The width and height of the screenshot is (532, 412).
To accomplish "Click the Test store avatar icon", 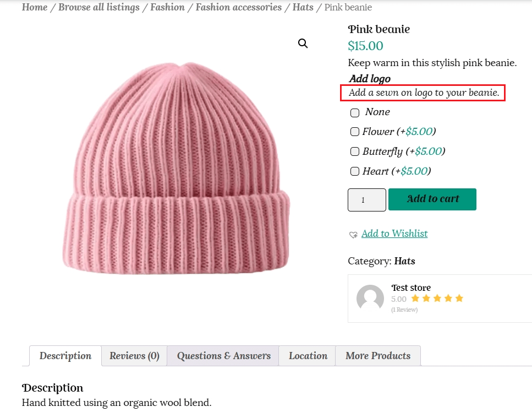I will pos(370,299).
